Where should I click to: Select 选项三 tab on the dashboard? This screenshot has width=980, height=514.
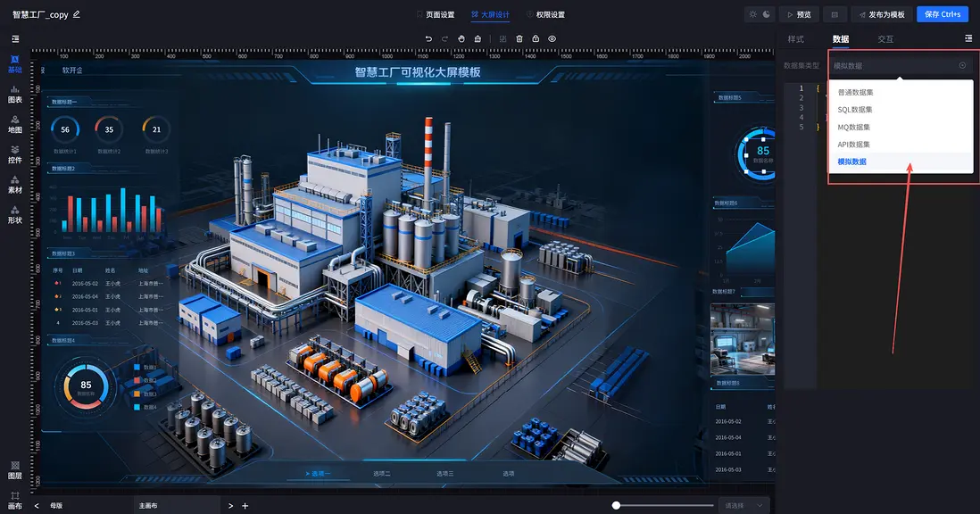tap(445, 474)
